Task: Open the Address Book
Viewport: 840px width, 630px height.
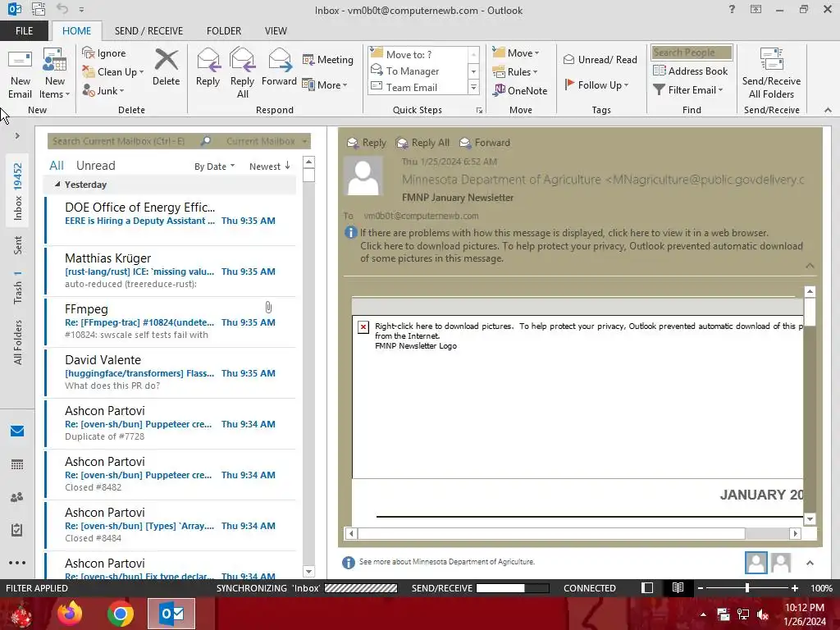Action: coord(690,71)
